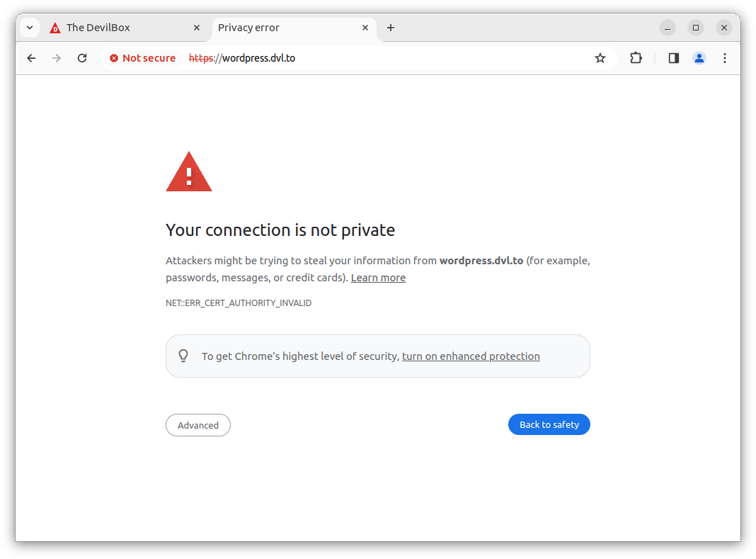Click the back navigation arrow
The image size is (756, 559).
coord(31,58)
